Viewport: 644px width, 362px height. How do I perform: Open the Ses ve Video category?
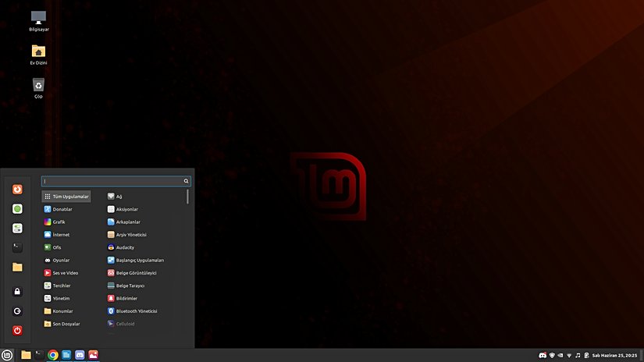(66, 273)
